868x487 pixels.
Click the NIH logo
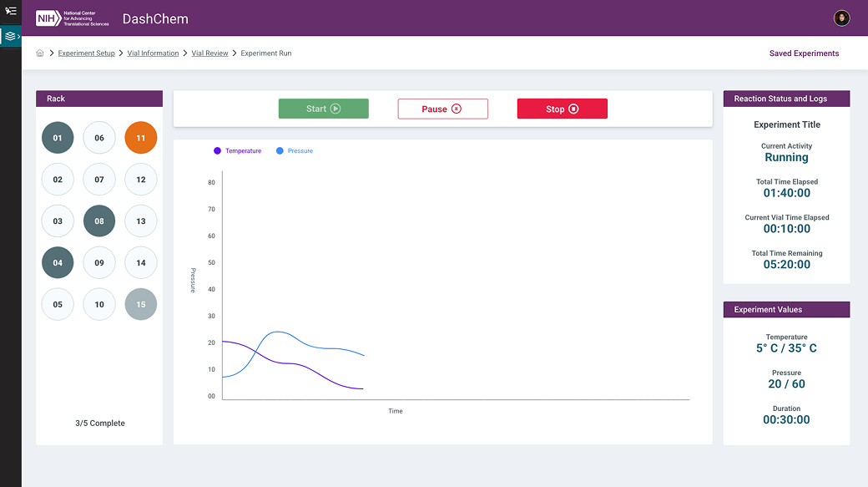coord(72,18)
